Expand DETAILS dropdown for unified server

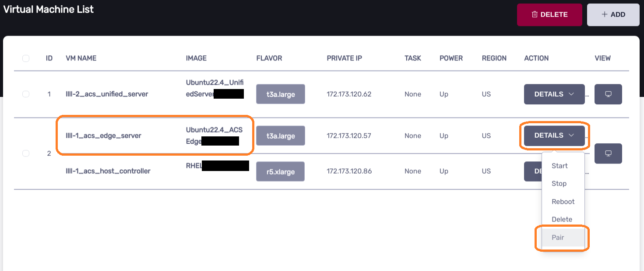coord(554,94)
